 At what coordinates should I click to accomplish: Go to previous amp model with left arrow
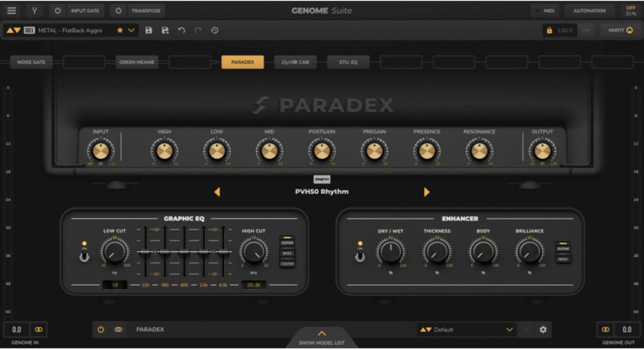217,192
